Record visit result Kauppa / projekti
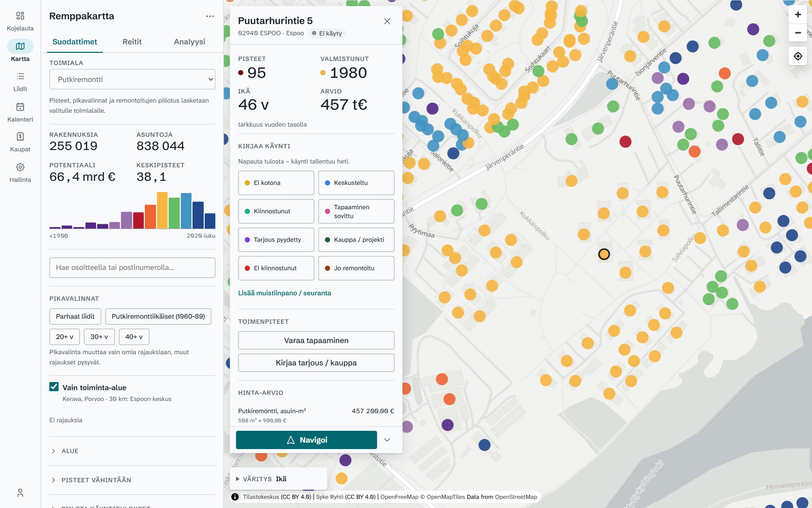The image size is (812, 508). click(x=356, y=240)
